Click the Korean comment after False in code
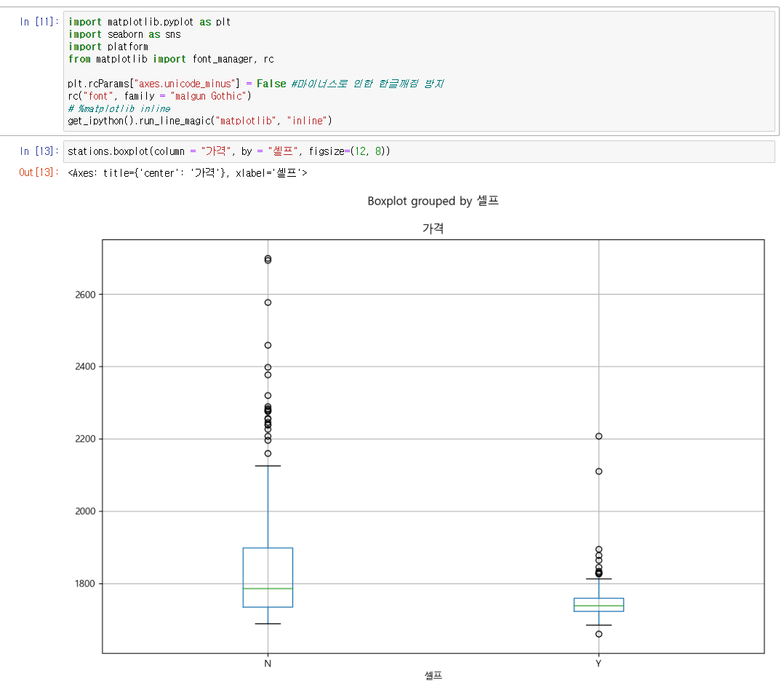 [x=367, y=84]
